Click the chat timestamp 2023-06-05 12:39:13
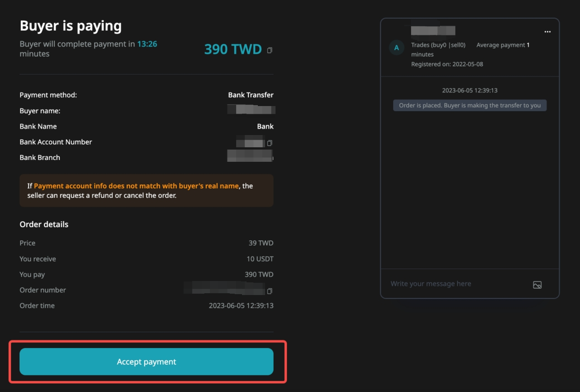This screenshot has height=392, width=580. click(x=470, y=90)
